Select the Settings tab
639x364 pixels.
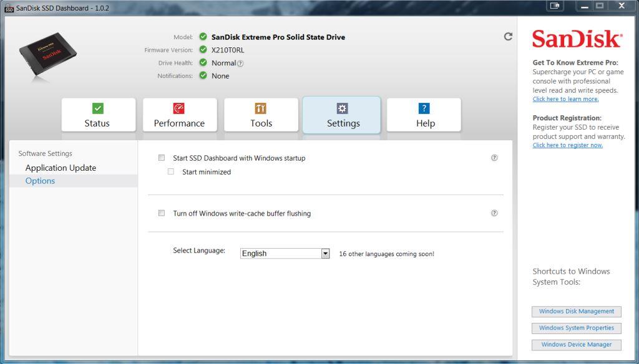341,115
